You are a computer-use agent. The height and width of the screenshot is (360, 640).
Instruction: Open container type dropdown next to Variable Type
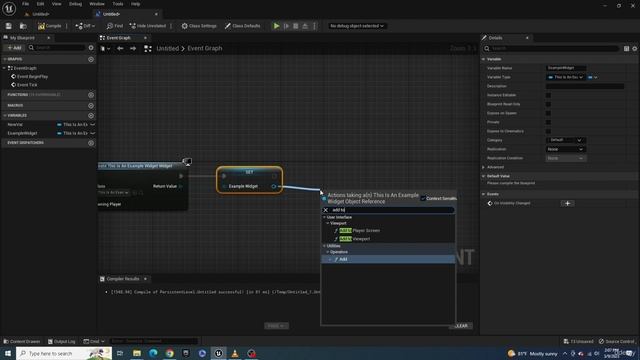point(593,77)
